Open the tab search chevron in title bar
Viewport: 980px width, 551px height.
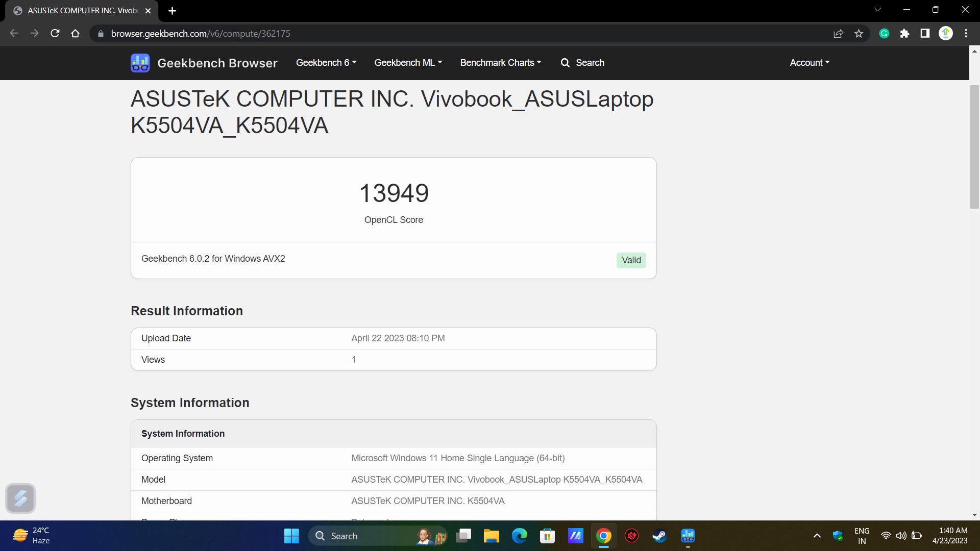(877, 10)
